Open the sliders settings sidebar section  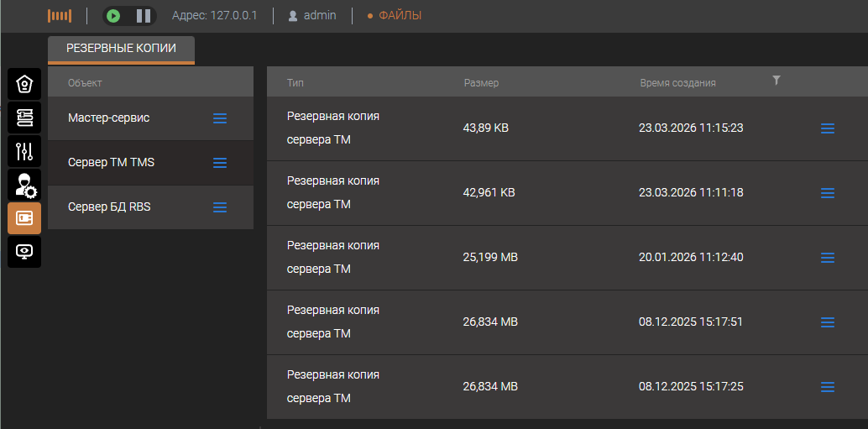click(x=24, y=151)
